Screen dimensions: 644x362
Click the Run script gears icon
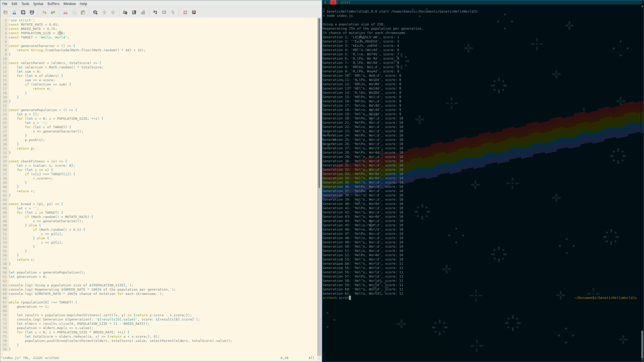click(x=143, y=12)
